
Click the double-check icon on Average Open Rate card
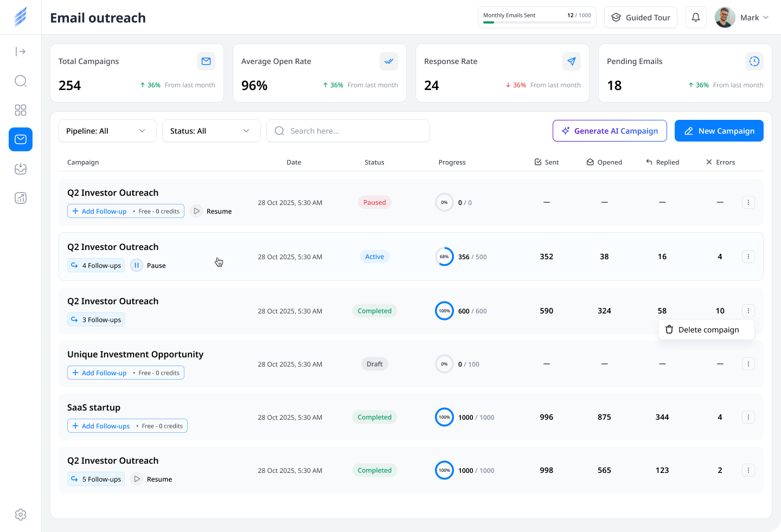point(389,61)
